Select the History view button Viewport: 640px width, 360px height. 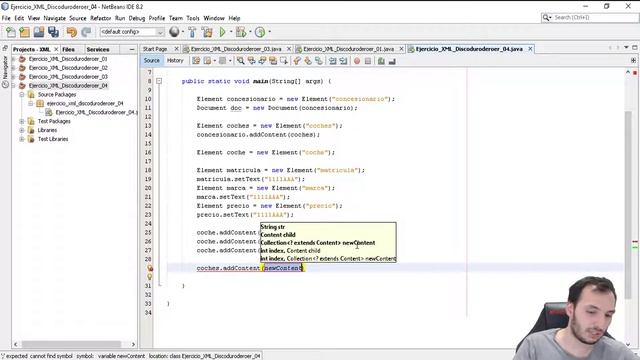click(x=175, y=60)
